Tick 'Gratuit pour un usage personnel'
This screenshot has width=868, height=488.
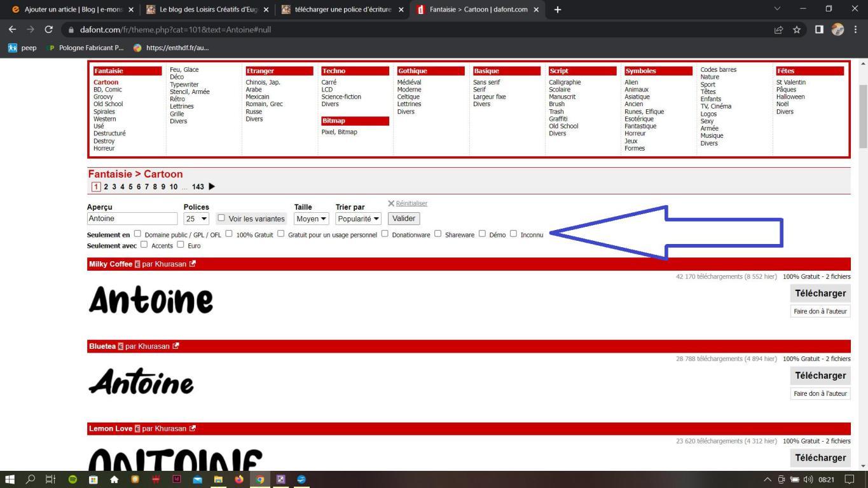click(280, 234)
